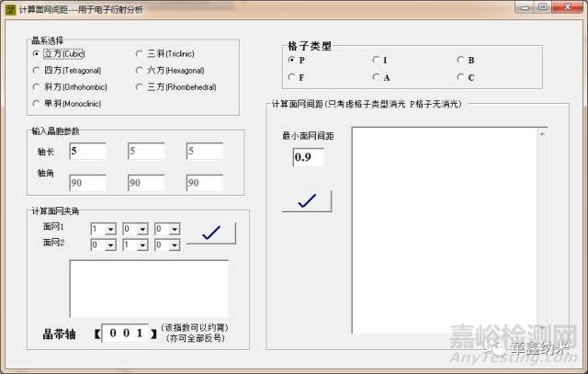Click the third 轴长 axis length field

point(205,152)
